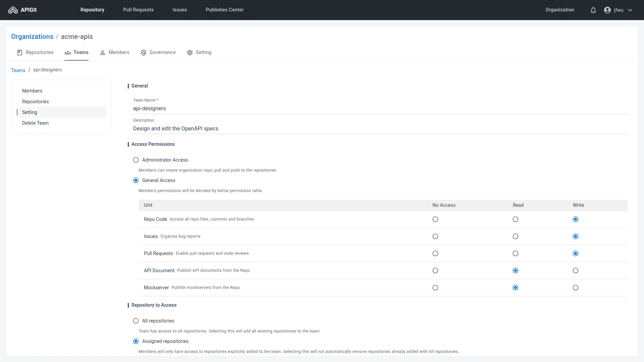The height and width of the screenshot is (362, 644).
Task: Open Repository in top navigation
Action: 92,10
